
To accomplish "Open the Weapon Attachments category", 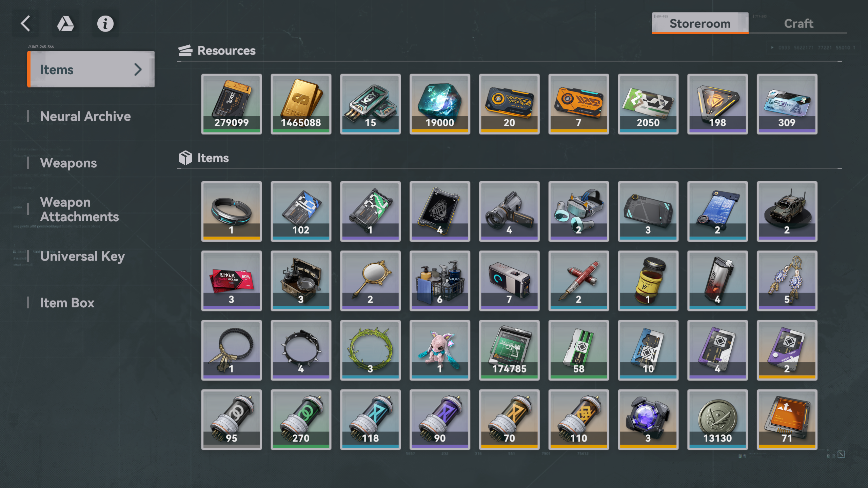I will click(x=79, y=209).
